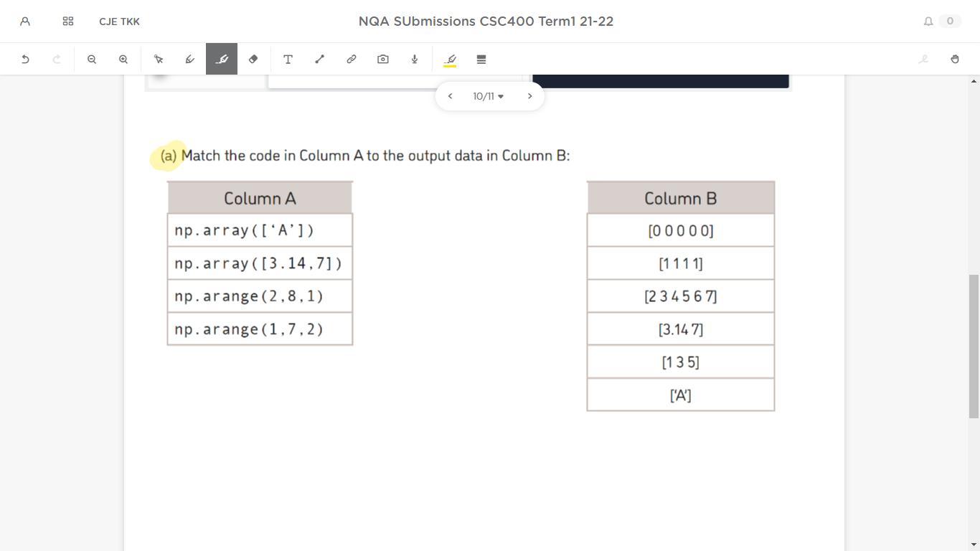Open the camera snapshot tool

[383, 60]
